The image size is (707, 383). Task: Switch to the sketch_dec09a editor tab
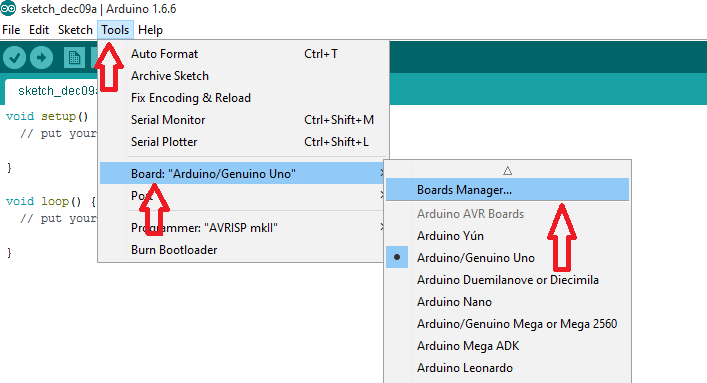tap(51, 92)
